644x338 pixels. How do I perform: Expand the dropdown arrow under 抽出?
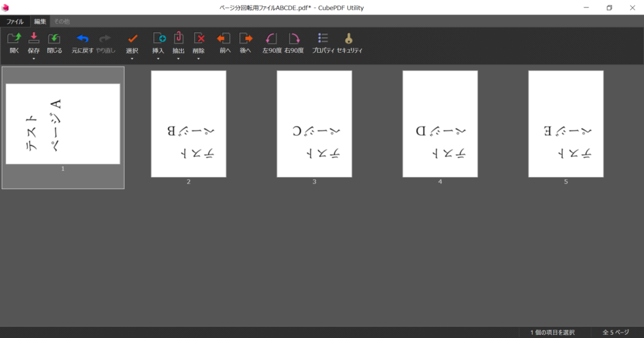(178, 58)
